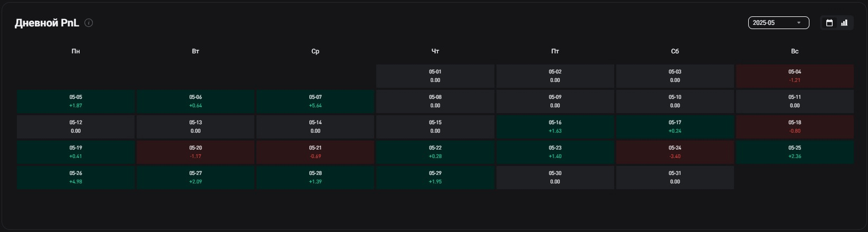Switch to bar chart view icon
The width and height of the screenshot is (868, 232).
[x=844, y=23]
